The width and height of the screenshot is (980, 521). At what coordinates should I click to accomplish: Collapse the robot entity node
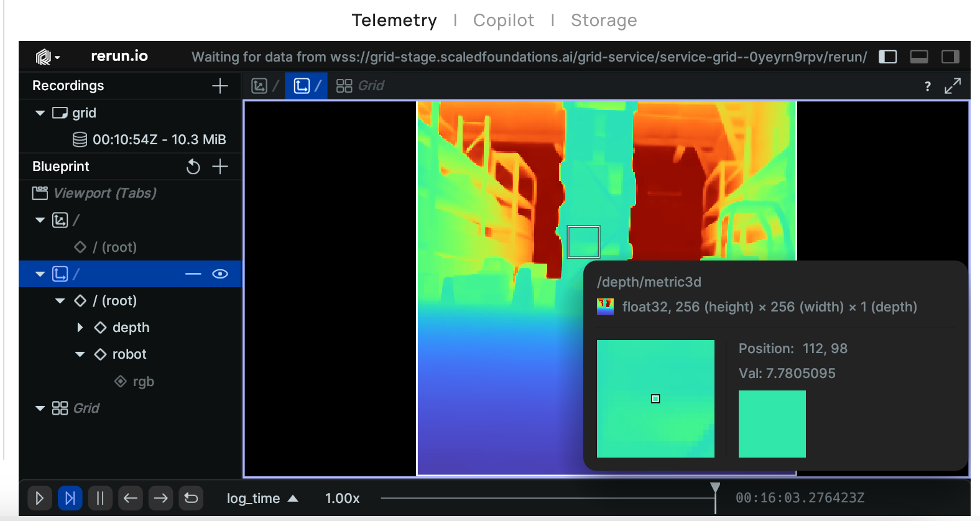click(x=80, y=354)
